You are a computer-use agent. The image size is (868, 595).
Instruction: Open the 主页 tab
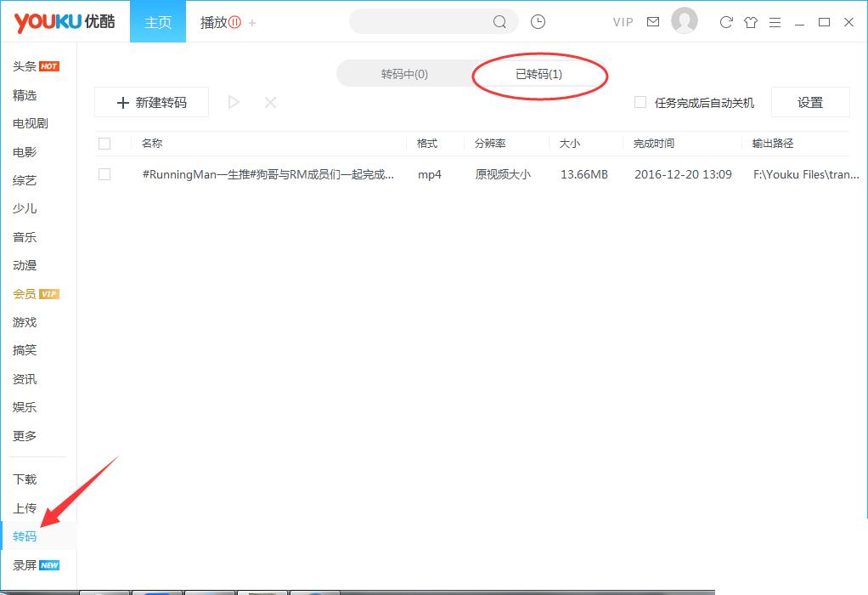[158, 22]
